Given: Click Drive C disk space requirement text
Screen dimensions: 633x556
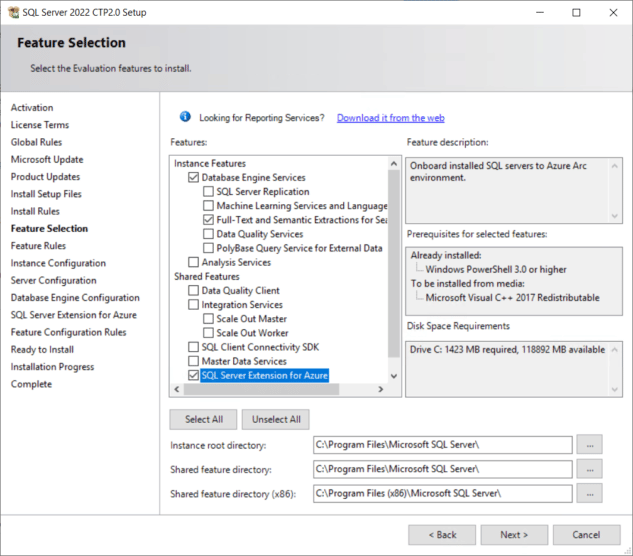Looking at the screenshot, I should pyautogui.click(x=507, y=350).
